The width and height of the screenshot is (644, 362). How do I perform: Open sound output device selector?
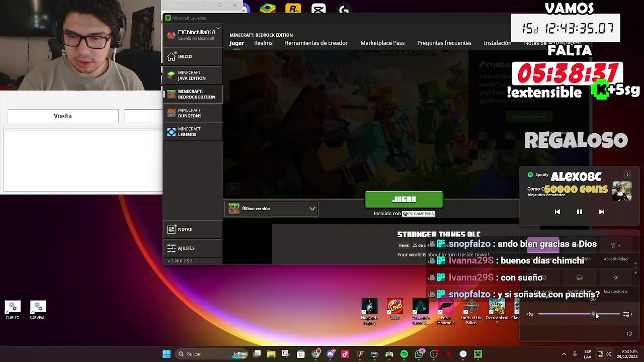(x=627, y=314)
